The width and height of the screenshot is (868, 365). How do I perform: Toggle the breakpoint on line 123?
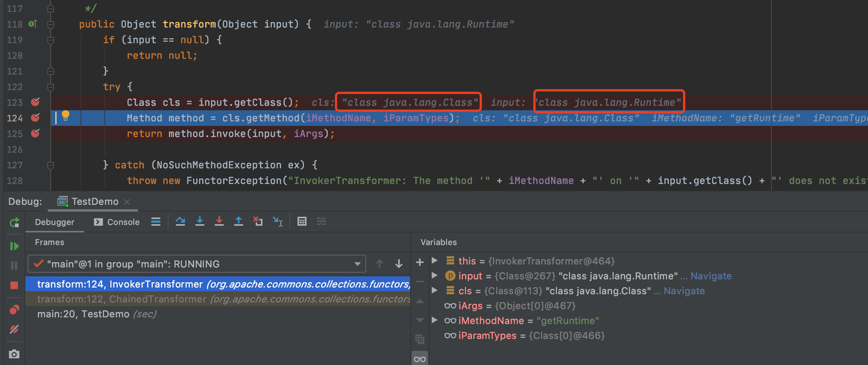pos(35,102)
